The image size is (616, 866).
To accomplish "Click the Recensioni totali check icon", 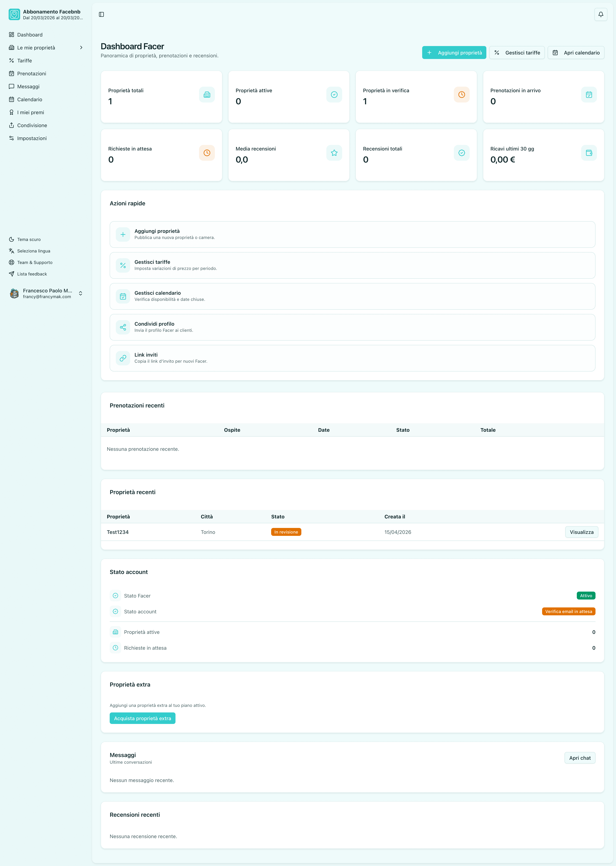I will click(462, 153).
